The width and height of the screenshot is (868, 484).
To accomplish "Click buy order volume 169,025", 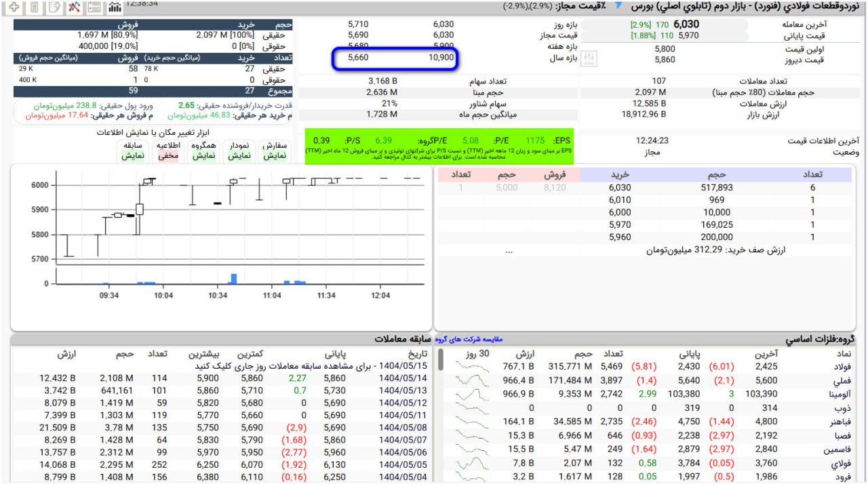I will tap(717, 225).
